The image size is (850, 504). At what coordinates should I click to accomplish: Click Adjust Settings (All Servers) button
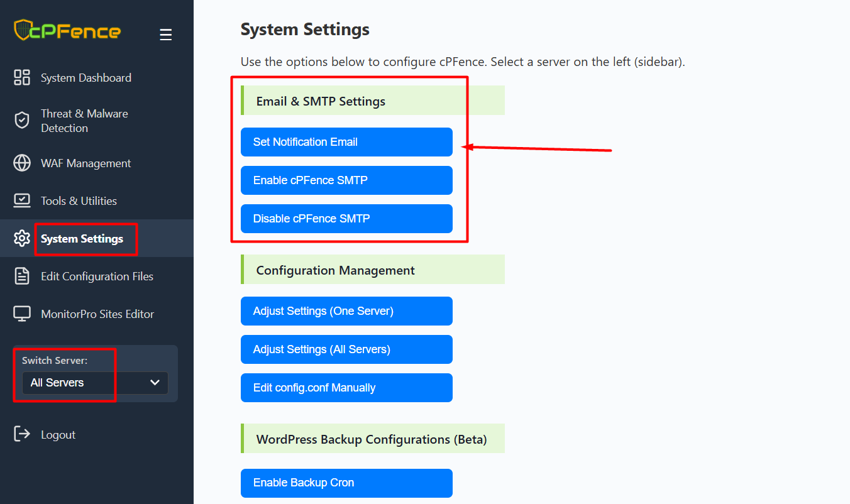[x=346, y=349]
